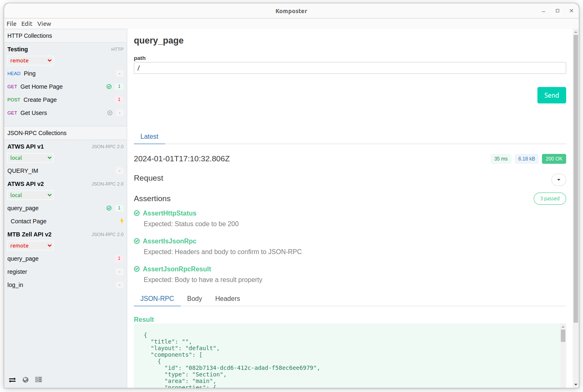583x392 pixels.
Task: Switch to the Headers response tab
Action: click(227, 299)
